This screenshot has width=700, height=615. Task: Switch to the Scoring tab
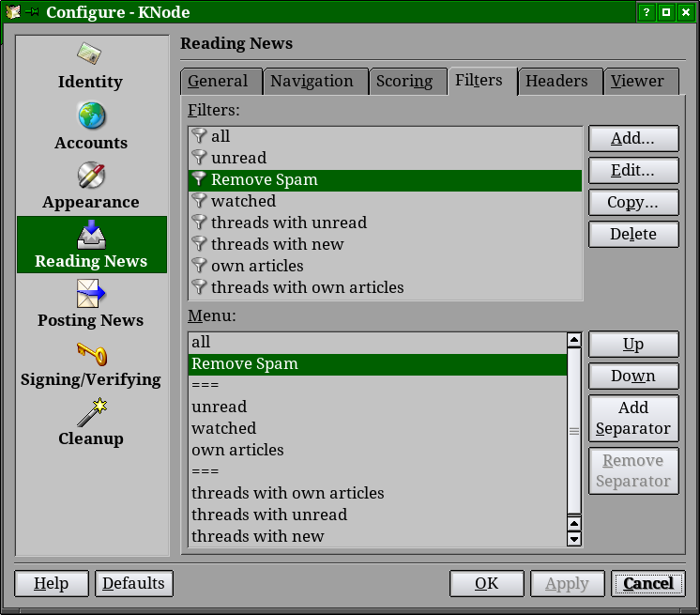pos(408,82)
